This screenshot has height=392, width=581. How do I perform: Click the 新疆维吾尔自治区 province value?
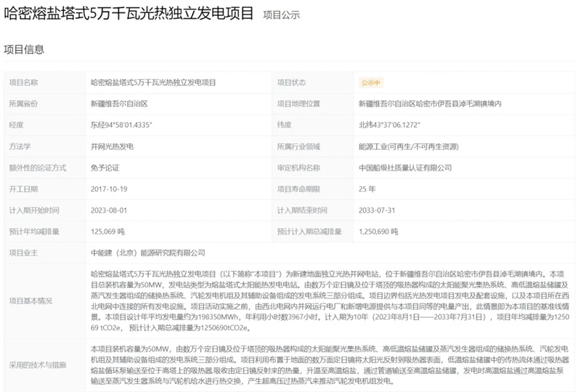pyautogui.click(x=118, y=104)
